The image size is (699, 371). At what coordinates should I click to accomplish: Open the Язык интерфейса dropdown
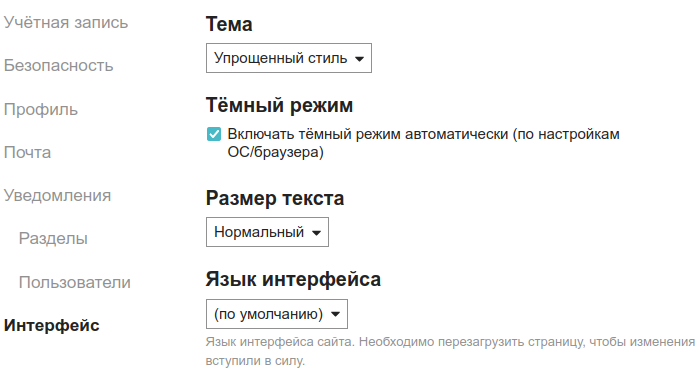pos(276,314)
